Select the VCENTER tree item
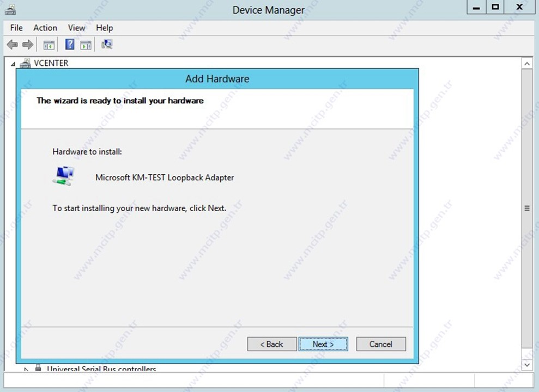 coord(51,63)
